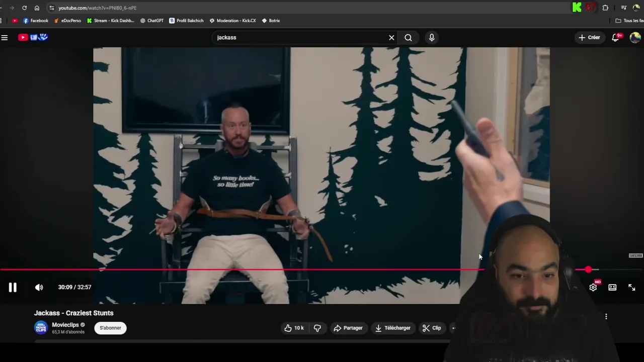Like the video with 10 k thumbs up
The width and height of the screenshot is (644, 362).
tap(294, 328)
